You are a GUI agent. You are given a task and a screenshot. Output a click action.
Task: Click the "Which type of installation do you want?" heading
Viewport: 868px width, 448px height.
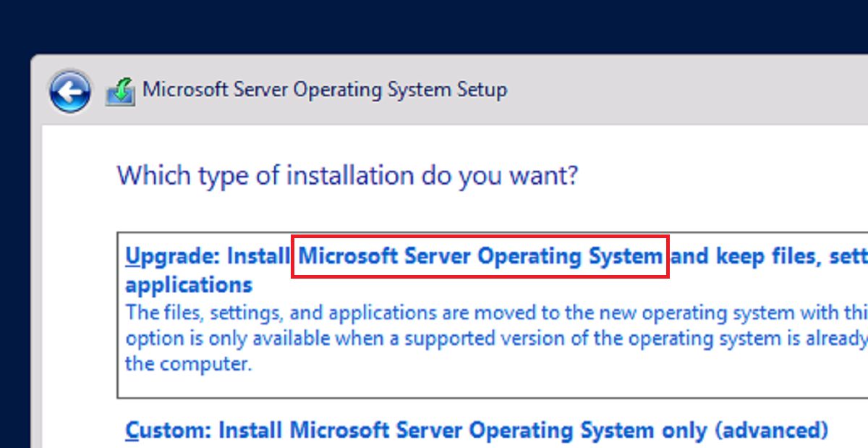pyautogui.click(x=348, y=175)
